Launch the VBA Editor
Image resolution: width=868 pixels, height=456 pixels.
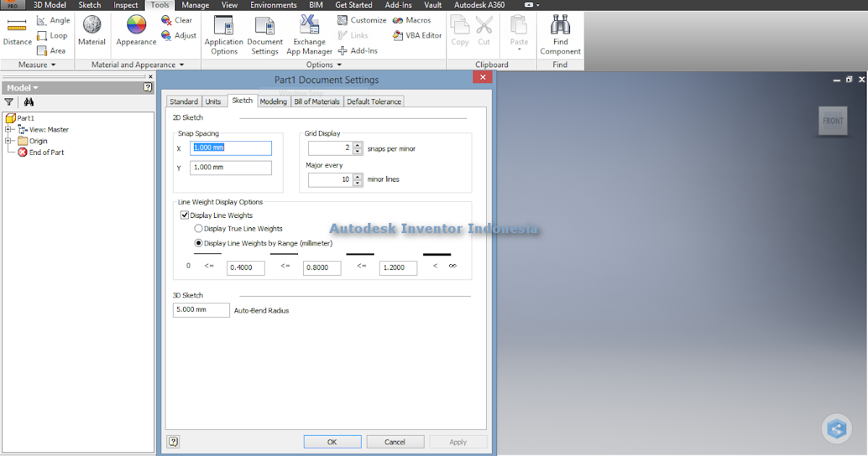click(417, 35)
